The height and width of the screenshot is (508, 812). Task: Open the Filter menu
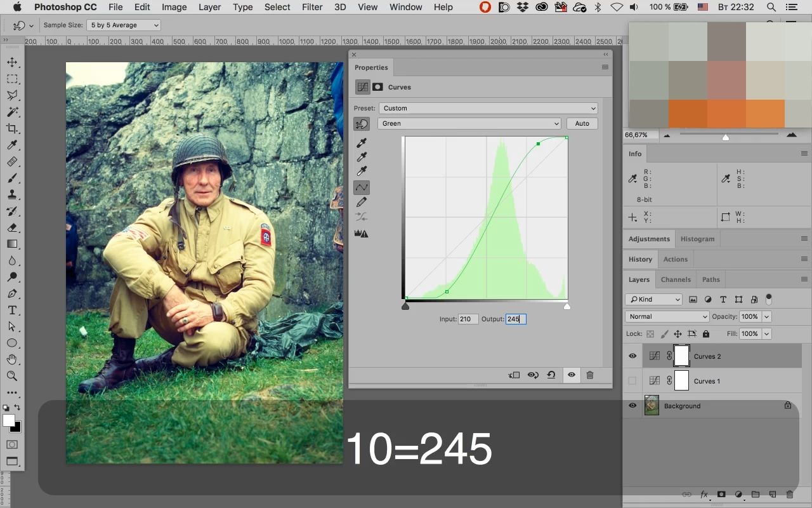coord(312,7)
